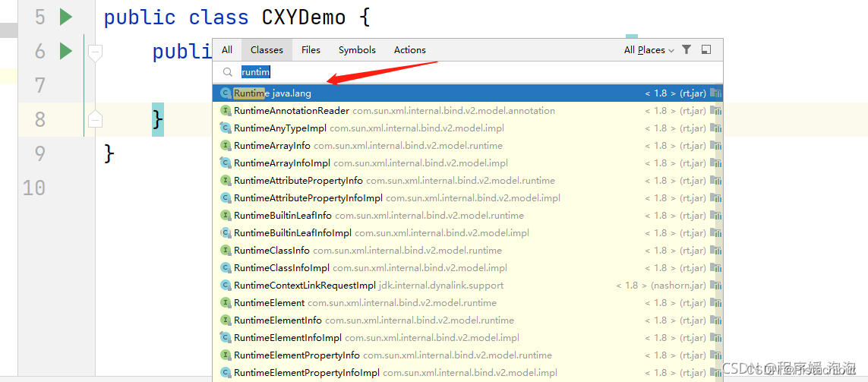
Task: Select RuntimeElementPropertyInfo result row
Action: pyautogui.click(x=468, y=355)
